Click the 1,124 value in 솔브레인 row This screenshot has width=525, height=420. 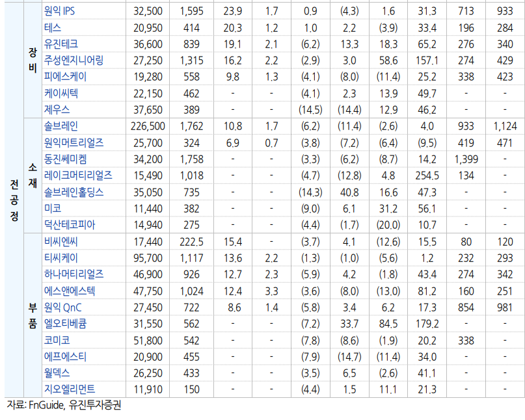tap(505, 126)
